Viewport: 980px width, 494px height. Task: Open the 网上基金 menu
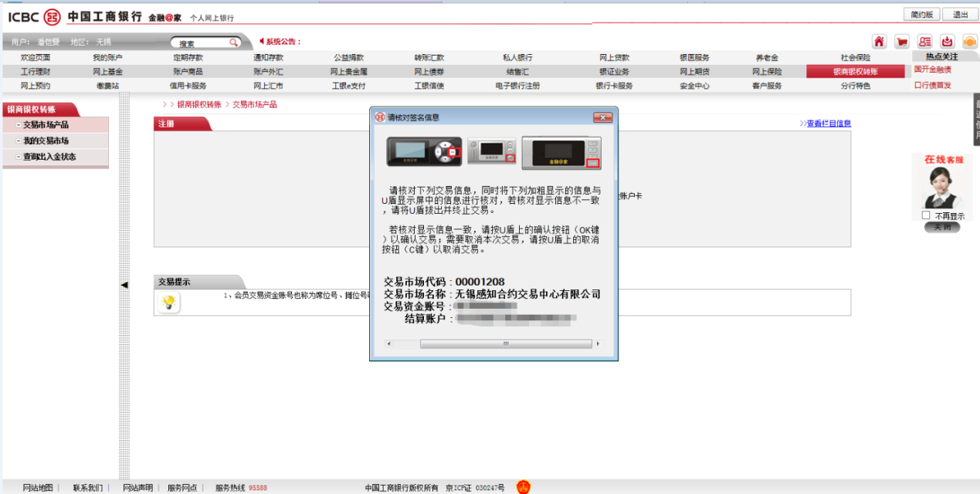(x=107, y=72)
